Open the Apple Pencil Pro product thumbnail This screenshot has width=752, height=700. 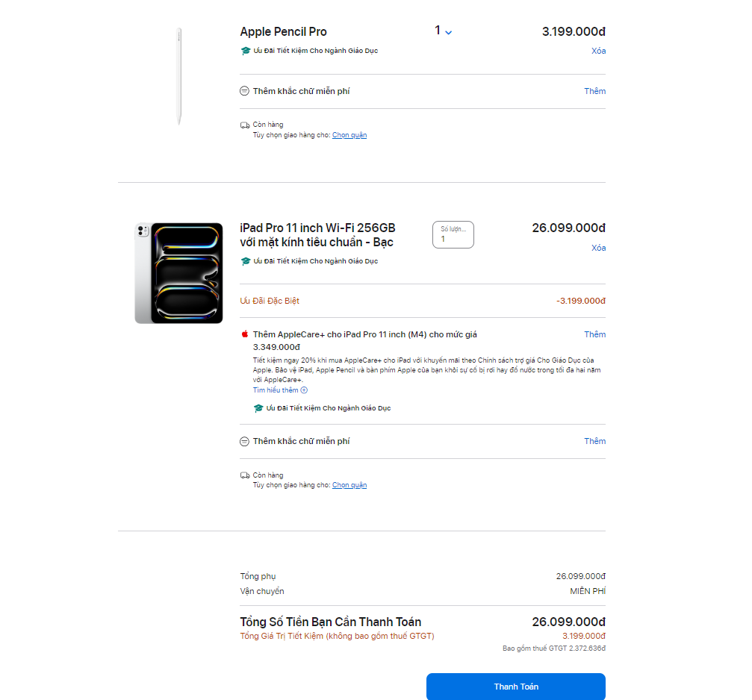point(179,77)
